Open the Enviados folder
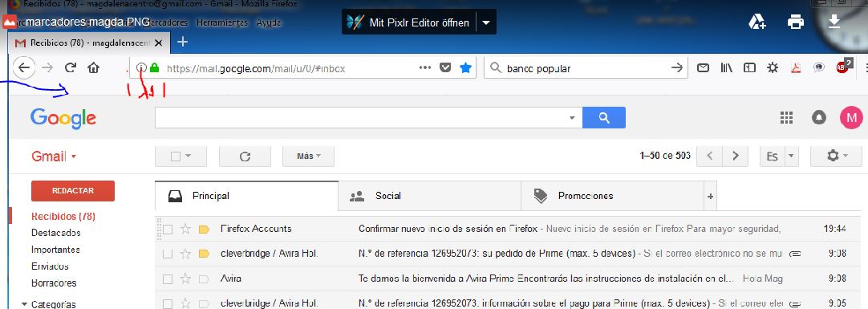Viewport: 868px width, 309px height. tap(50, 266)
